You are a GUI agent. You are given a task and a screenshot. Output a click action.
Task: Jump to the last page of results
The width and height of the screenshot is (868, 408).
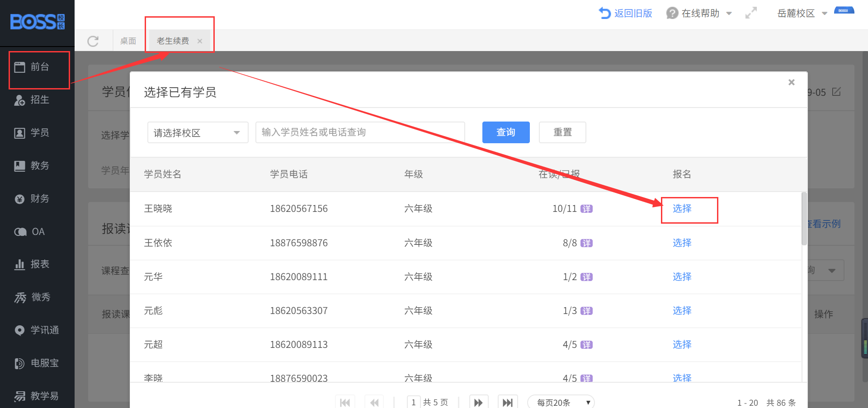(x=507, y=402)
